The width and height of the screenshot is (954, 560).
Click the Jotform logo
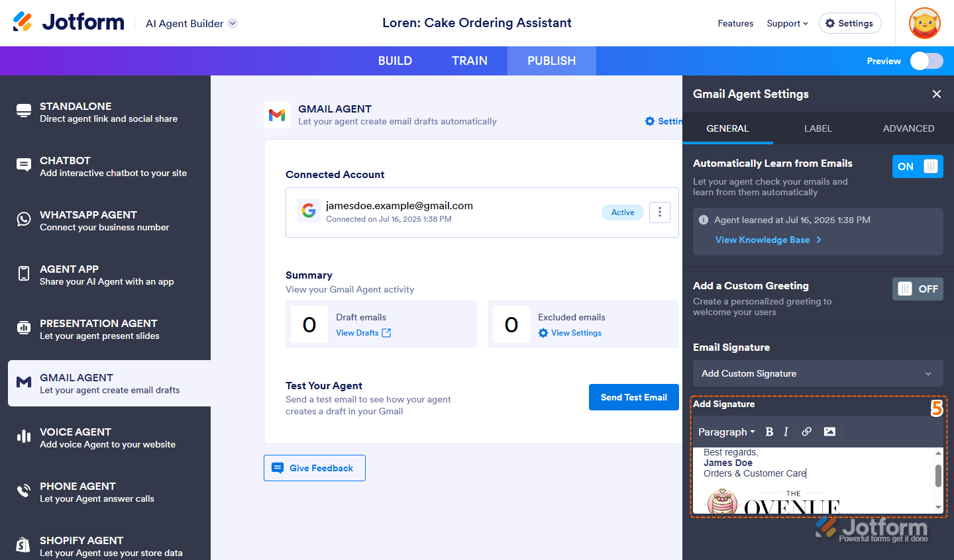tap(68, 22)
